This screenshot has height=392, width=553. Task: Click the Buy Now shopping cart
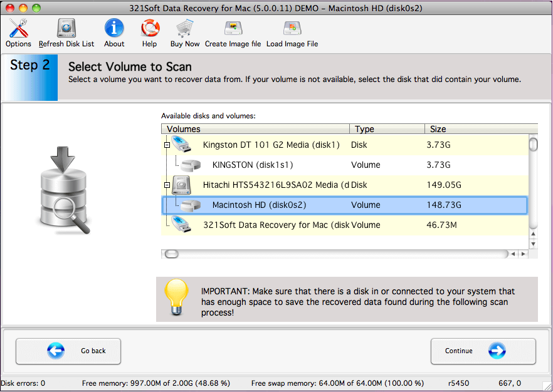point(185,28)
